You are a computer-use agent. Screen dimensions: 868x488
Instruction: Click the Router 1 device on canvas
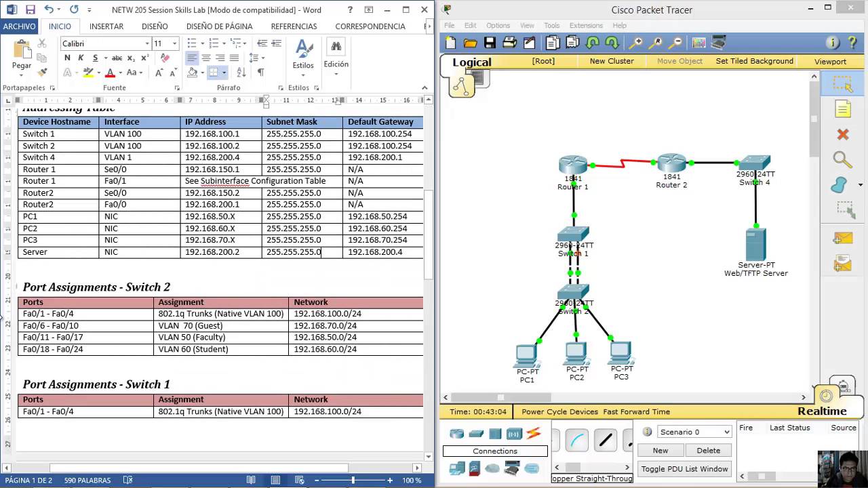click(573, 166)
